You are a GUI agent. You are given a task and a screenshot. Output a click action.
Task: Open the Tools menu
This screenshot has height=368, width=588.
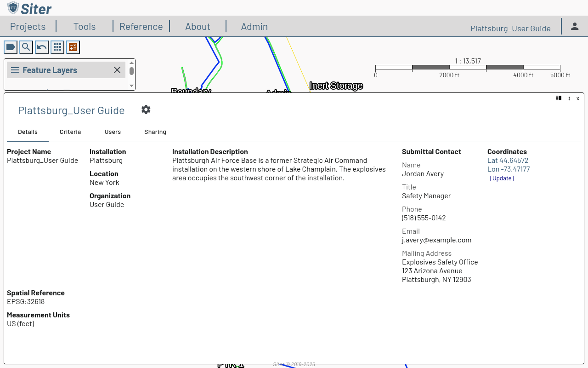click(85, 27)
